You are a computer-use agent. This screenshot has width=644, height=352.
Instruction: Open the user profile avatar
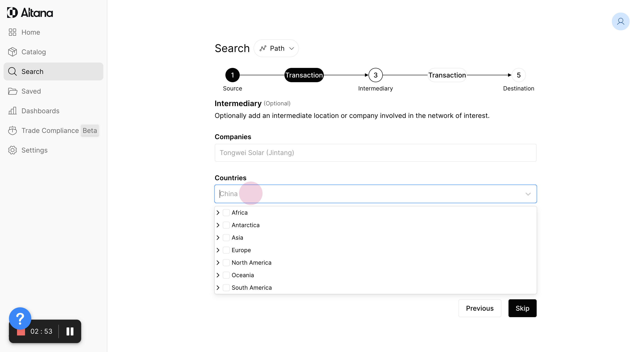click(x=620, y=21)
